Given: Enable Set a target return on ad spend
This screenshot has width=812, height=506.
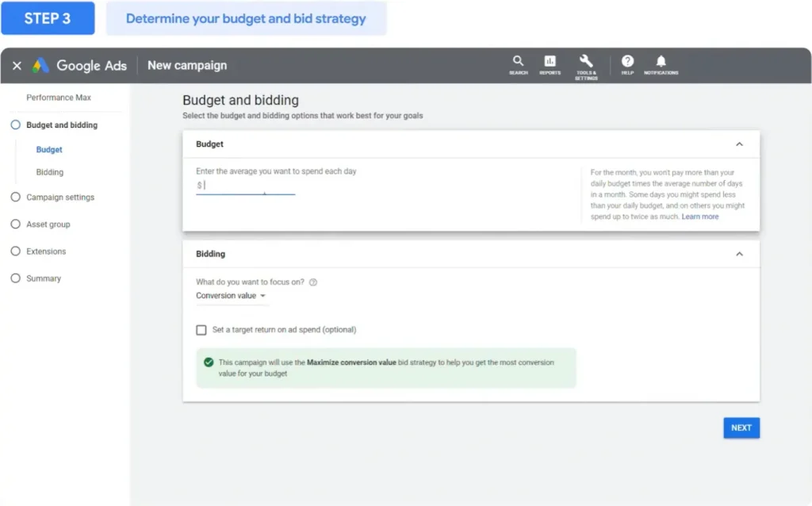Looking at the screenshot, I should pyautogui.click(x=201, y=330).
